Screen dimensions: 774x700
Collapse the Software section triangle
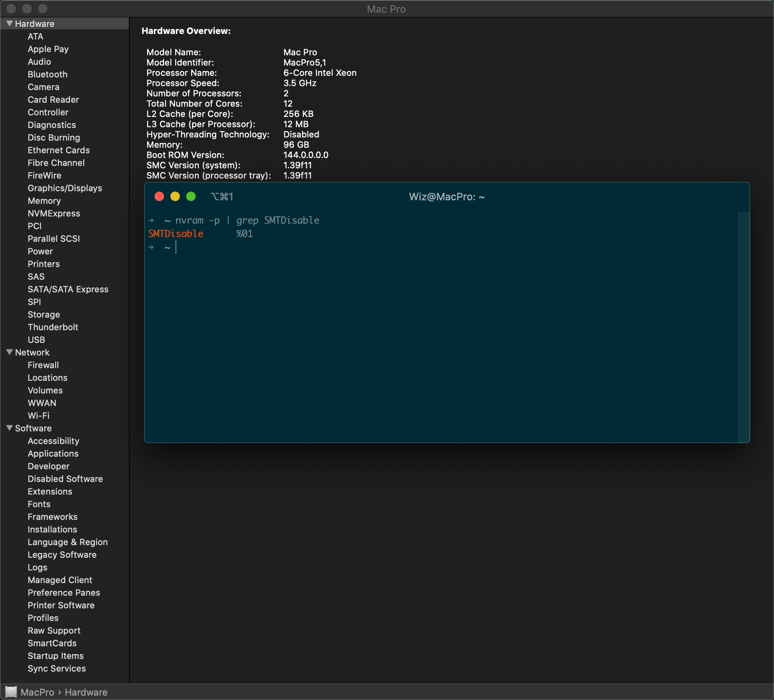(9, 428)
